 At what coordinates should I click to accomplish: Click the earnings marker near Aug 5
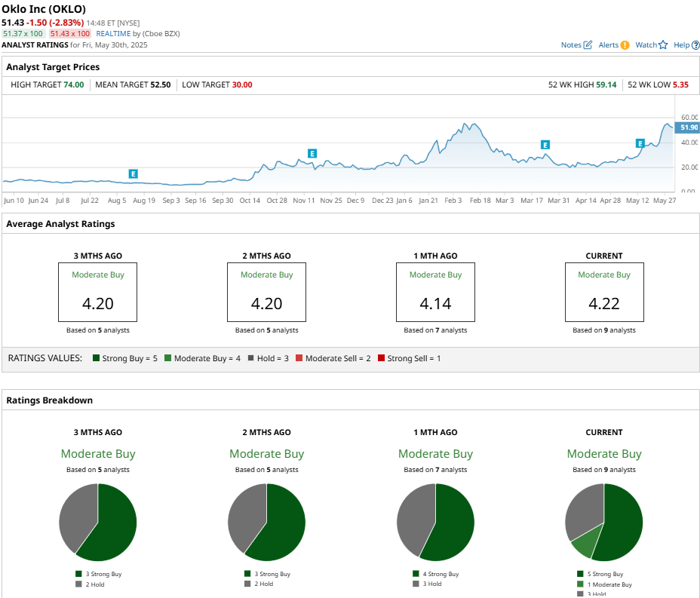pyautogui.click(x=133, y=173)
